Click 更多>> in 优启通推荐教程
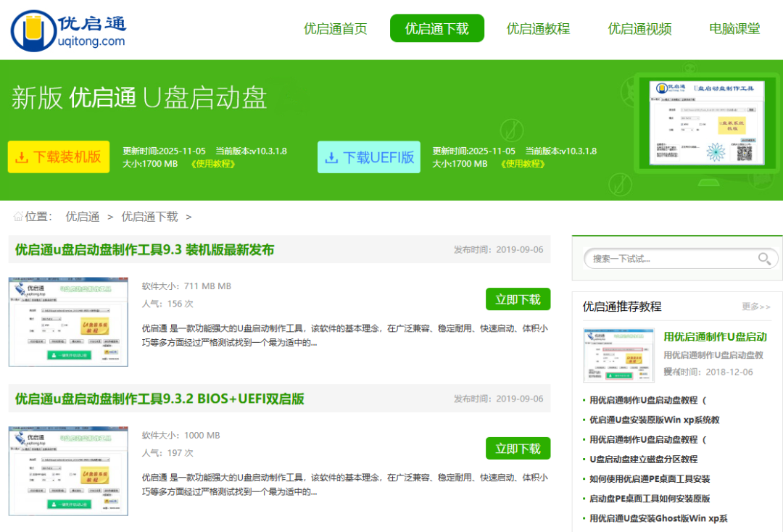The height and width of the screenshot is (532, 783). (x=756, y=307)
